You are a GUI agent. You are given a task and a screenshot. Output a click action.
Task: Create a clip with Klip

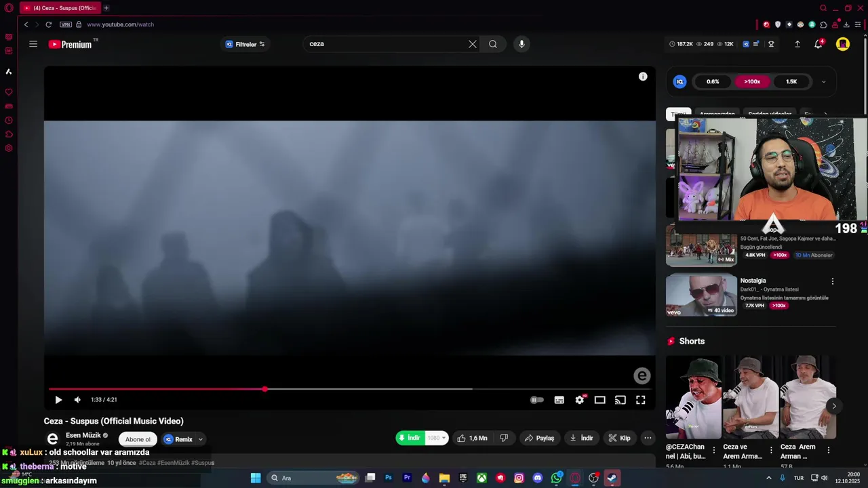tap(620, 438)
